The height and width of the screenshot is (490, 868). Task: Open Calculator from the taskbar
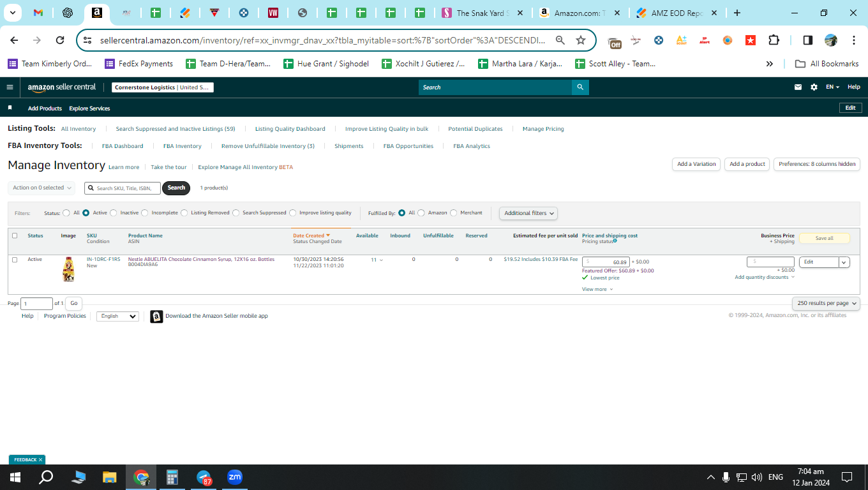(x=172, y=477)
